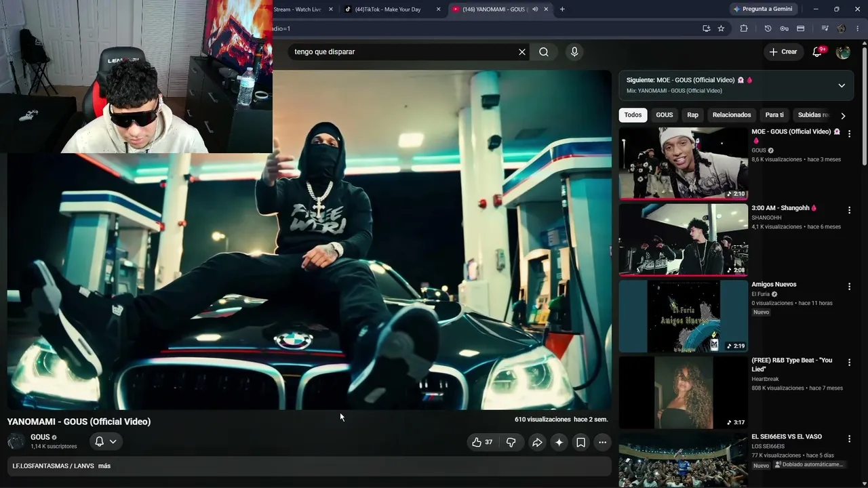Select the Todos filter chip
Image resolution: width=868 pixels, height=488 pixels.
pos(633,115)
